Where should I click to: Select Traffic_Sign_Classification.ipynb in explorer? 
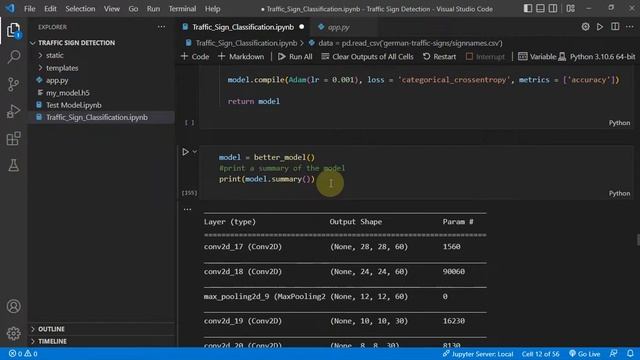tap(97, 117)
